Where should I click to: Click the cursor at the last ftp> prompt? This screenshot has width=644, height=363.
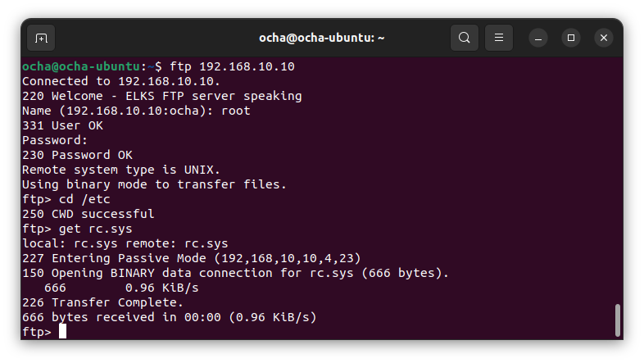click(x=62, y=332)
